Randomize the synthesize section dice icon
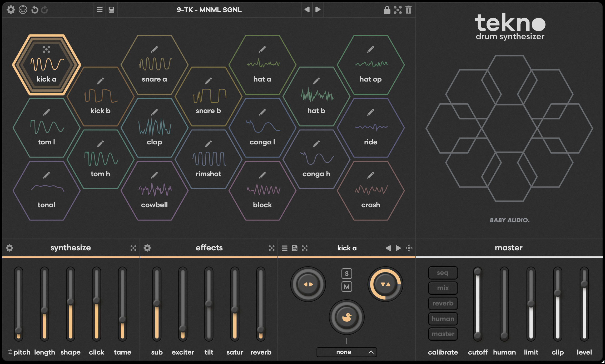The image size is (605, 364). 133,248
